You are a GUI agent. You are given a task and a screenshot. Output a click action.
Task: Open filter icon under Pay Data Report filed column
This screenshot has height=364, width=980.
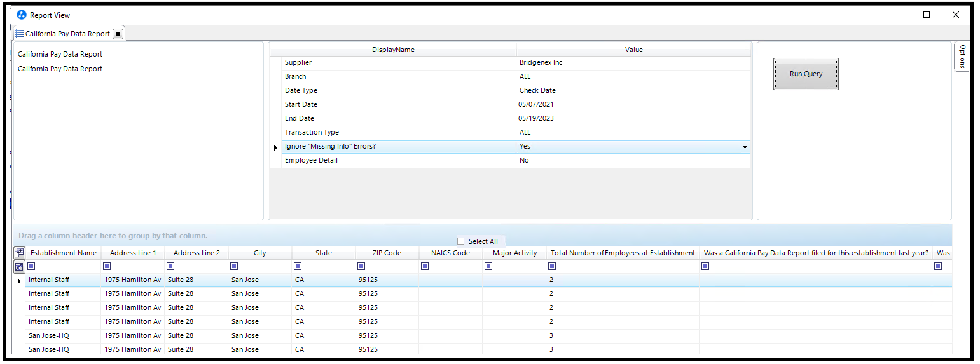[705, 267]
